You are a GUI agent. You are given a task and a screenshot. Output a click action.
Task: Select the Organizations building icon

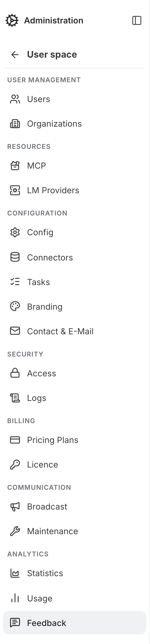(x=15, y=124)
